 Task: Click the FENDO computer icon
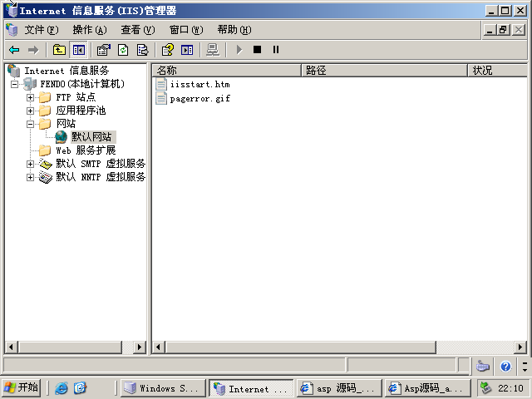pos(30,84)
